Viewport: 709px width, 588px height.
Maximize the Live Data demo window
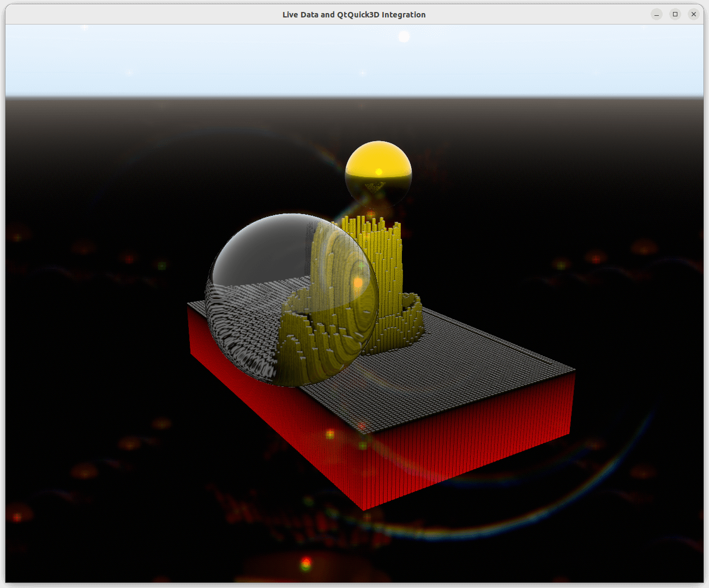pos(675,14)
